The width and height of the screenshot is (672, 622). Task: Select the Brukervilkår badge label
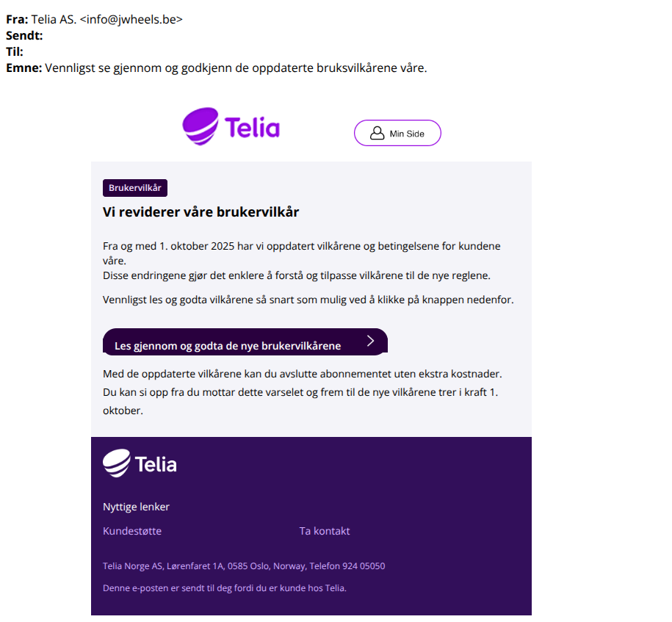coord(135,188)
